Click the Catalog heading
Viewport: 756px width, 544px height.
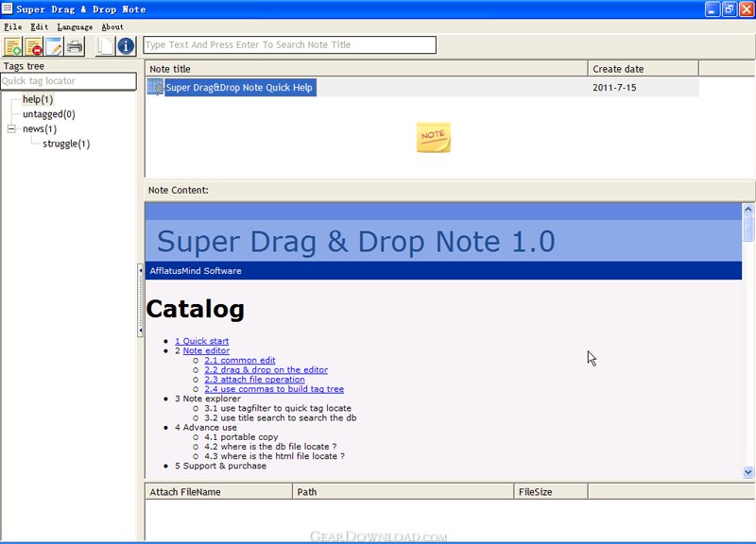coord(196,309)
